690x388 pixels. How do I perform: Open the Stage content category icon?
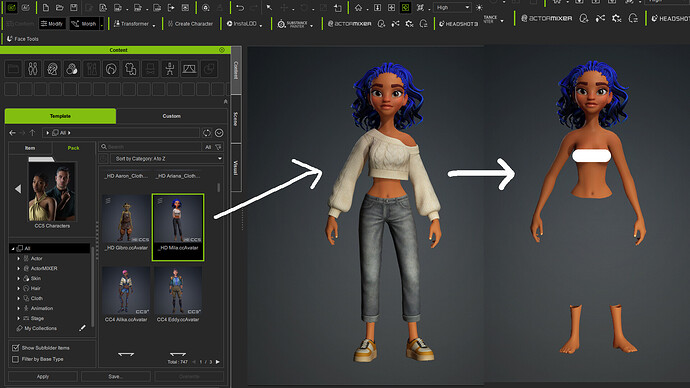point(189,69)
